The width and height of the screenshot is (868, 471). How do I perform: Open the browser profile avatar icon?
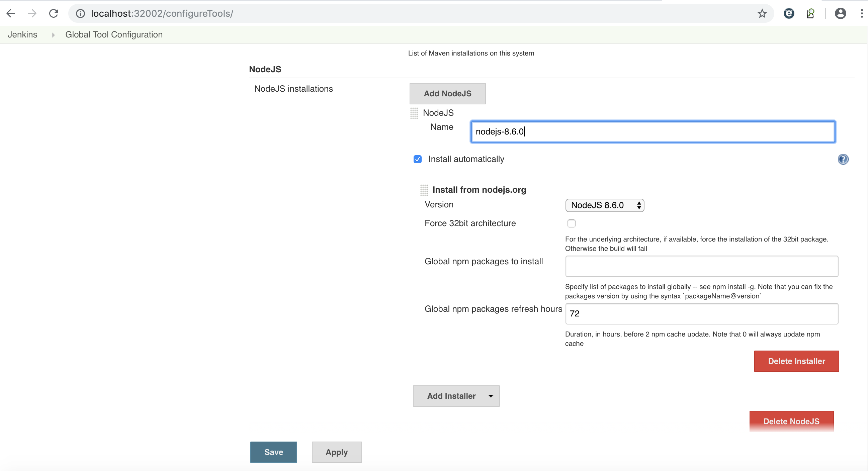click(840, 13)
